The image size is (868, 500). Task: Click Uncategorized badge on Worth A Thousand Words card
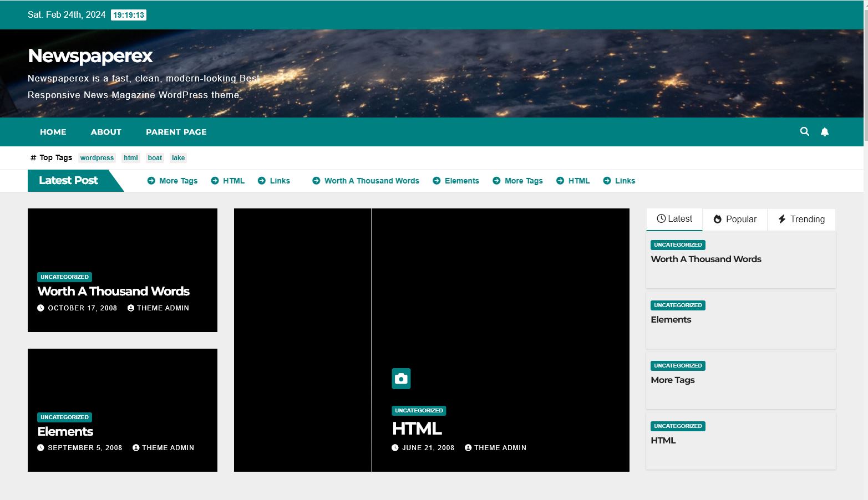point(64,277)
